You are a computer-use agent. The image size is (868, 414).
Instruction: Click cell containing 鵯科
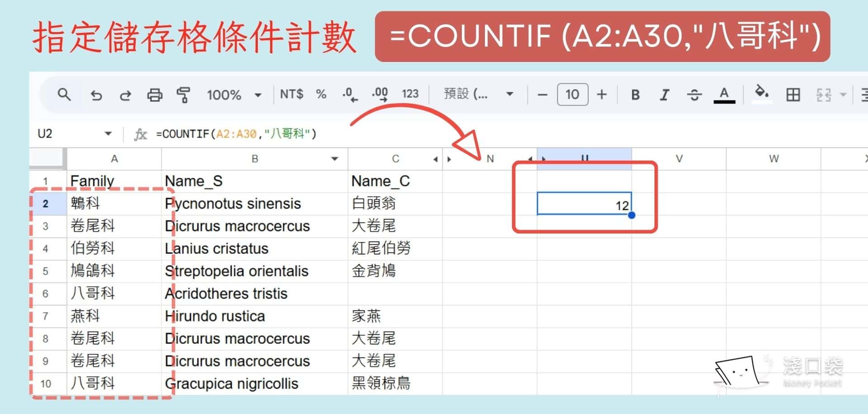[114, 204]
